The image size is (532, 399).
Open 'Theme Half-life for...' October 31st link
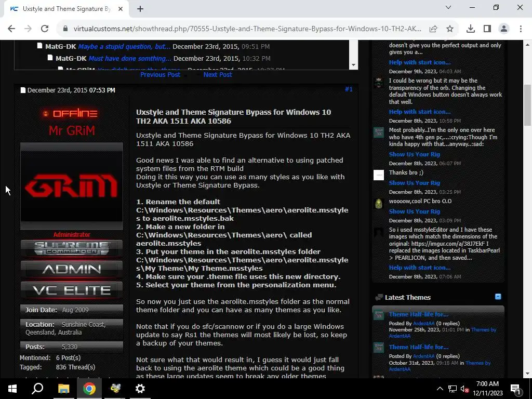[x=418, y=347]
